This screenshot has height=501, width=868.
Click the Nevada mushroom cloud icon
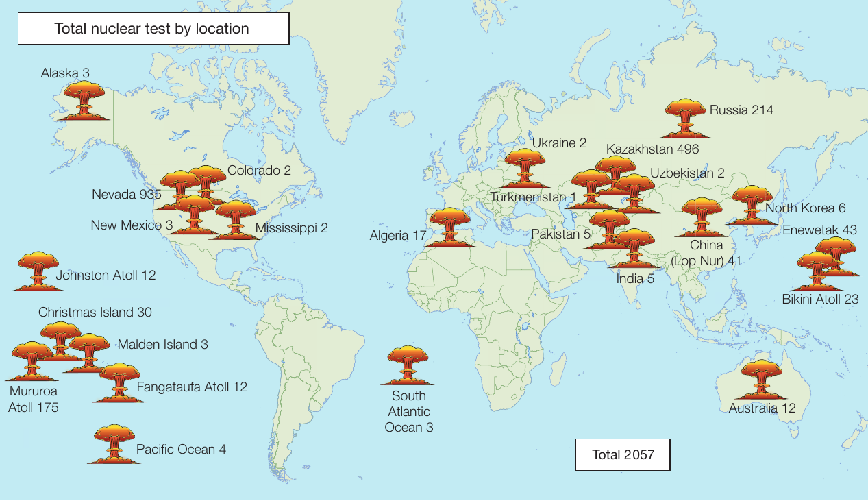point(180,191)
